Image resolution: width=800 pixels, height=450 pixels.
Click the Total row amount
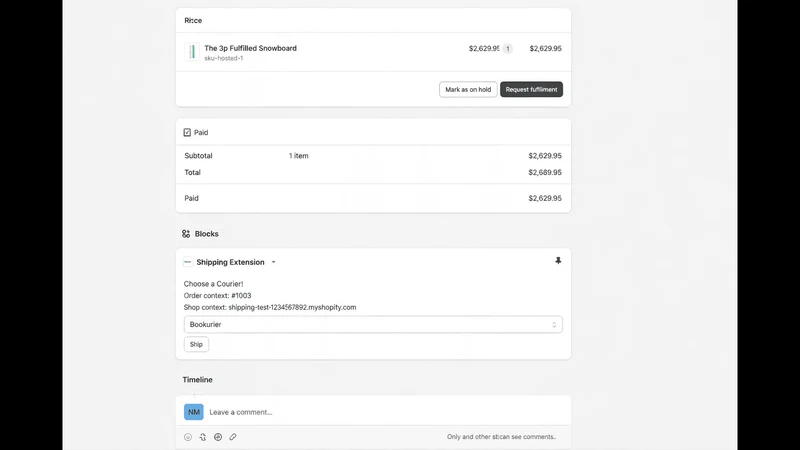[x=545, y=172]
